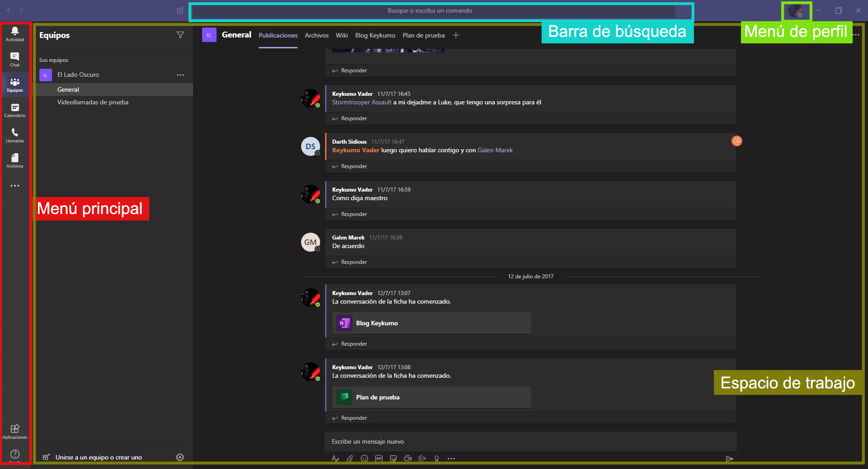Switch to the Publicaciones tab

tap(278, 35)
